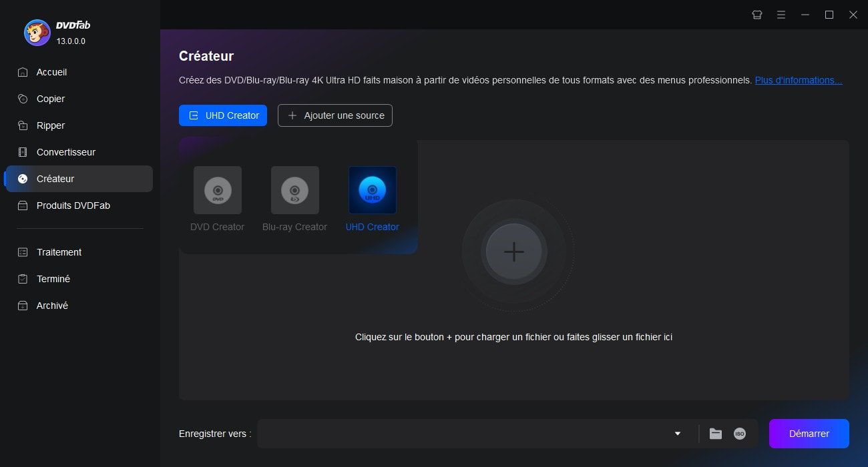Click the DVD Creator label

[x=218, y=227]
